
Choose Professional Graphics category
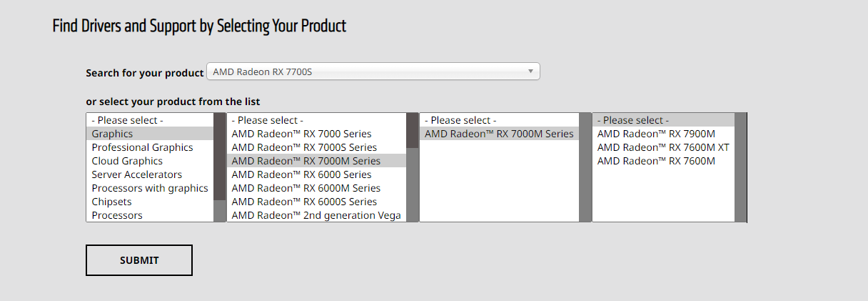[142, 147]
